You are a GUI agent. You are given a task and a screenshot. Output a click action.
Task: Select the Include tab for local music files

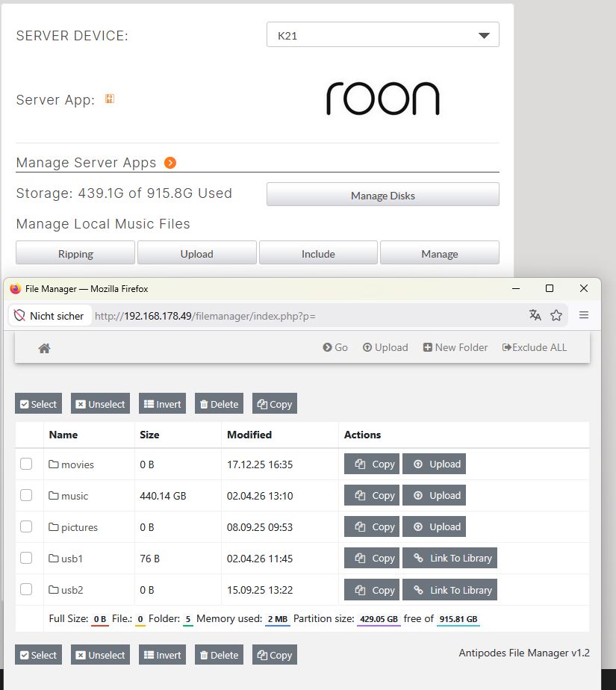(x=318, y=252)
